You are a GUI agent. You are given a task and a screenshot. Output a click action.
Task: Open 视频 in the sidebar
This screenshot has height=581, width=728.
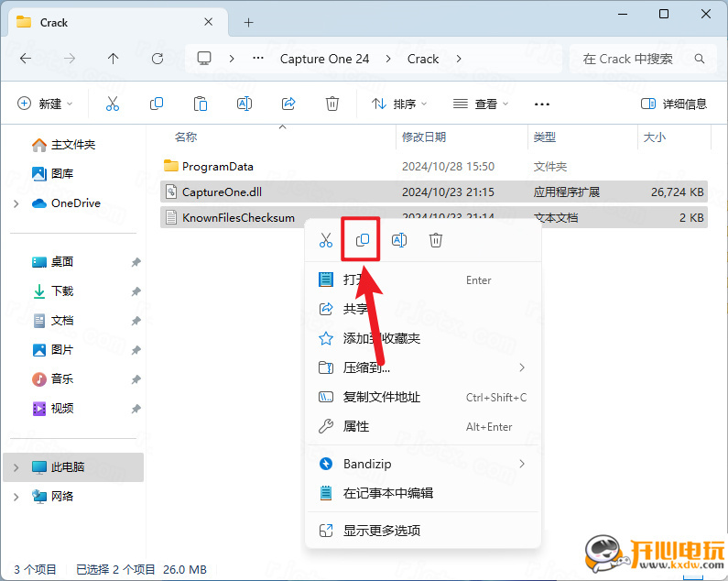point(52,409)
